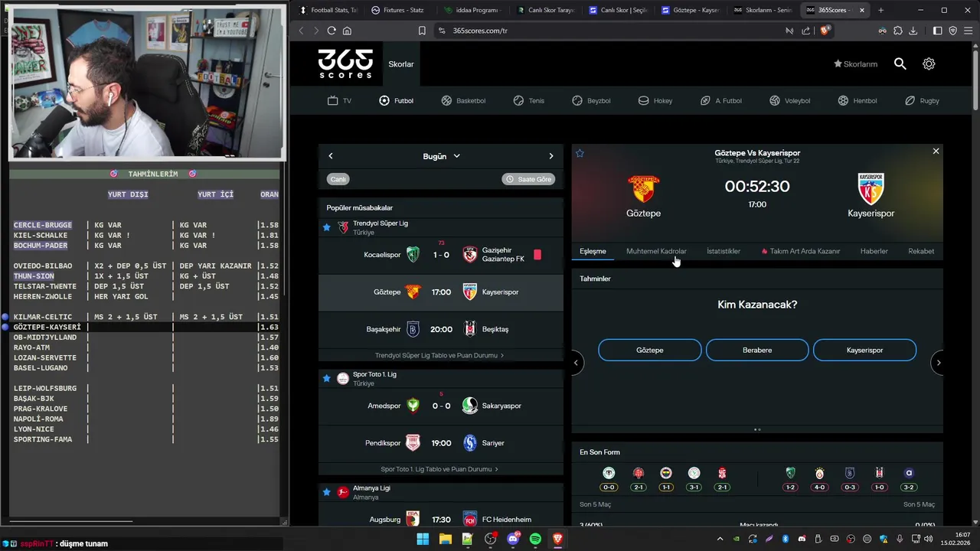
Task: Click the KILMAR-CELTIC row in the prediction list
Action: (145, 317)
